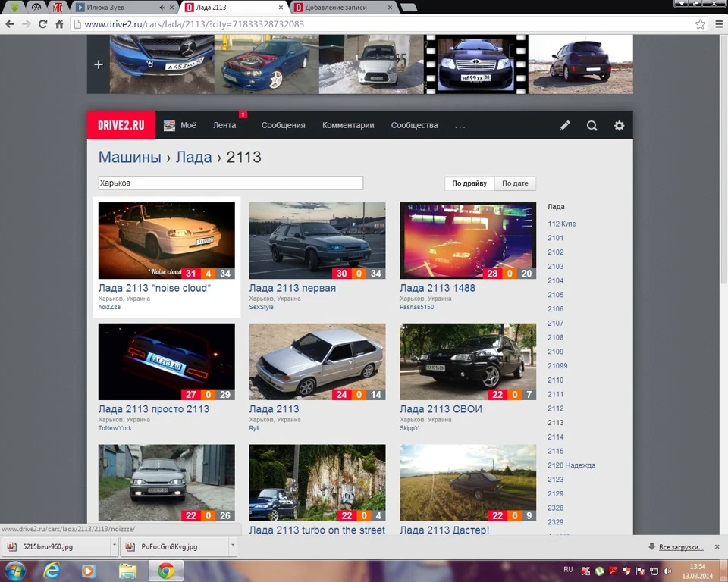Open Лада 2113 Дастер! title link
Screen dimensions: 728x582
(444, 530)
